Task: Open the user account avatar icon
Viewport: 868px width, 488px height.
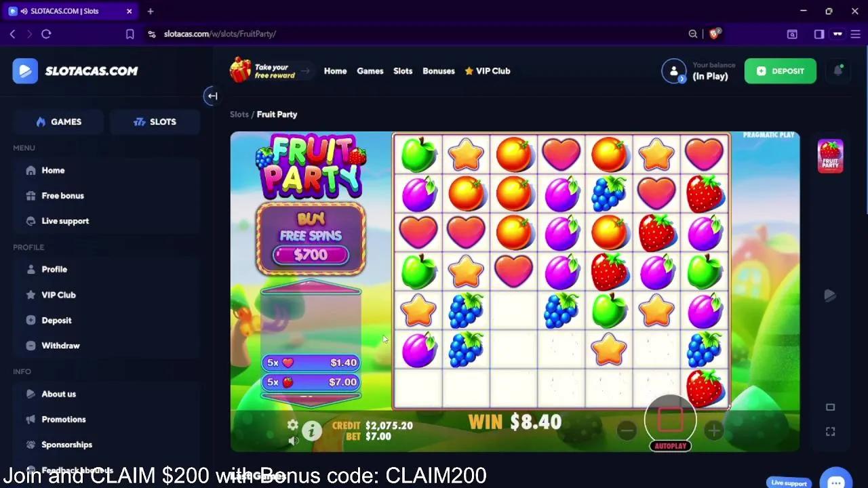Action: click(674, 71)
